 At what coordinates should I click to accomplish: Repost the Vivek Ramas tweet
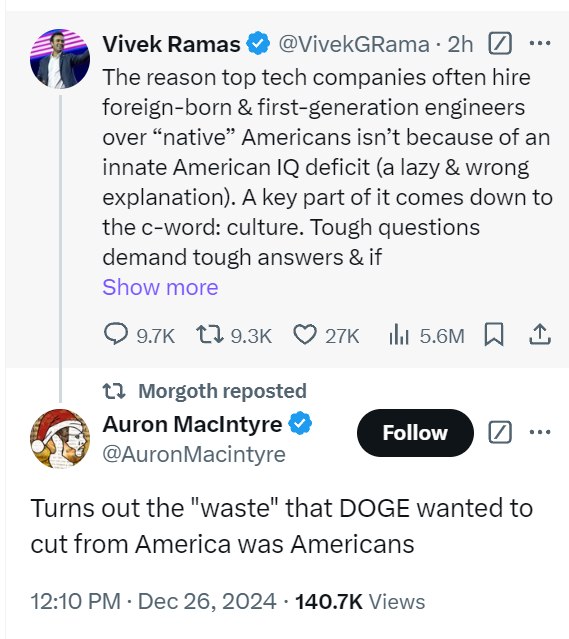[234, 335]
